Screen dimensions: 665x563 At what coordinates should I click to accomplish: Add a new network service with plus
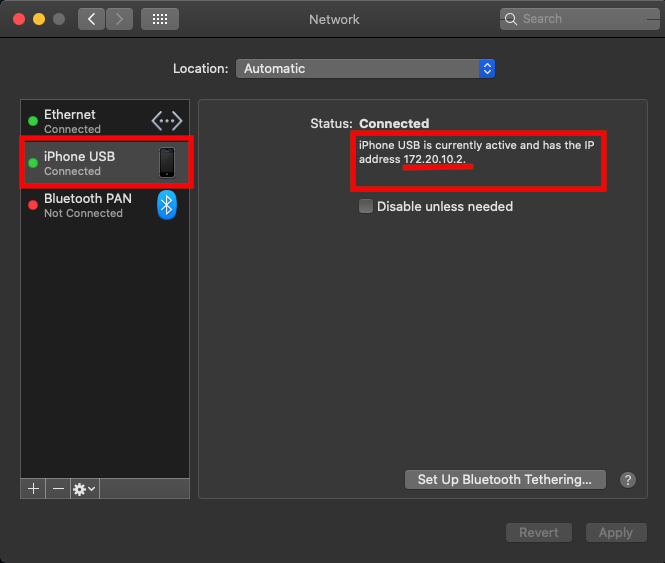click(34, 489)
